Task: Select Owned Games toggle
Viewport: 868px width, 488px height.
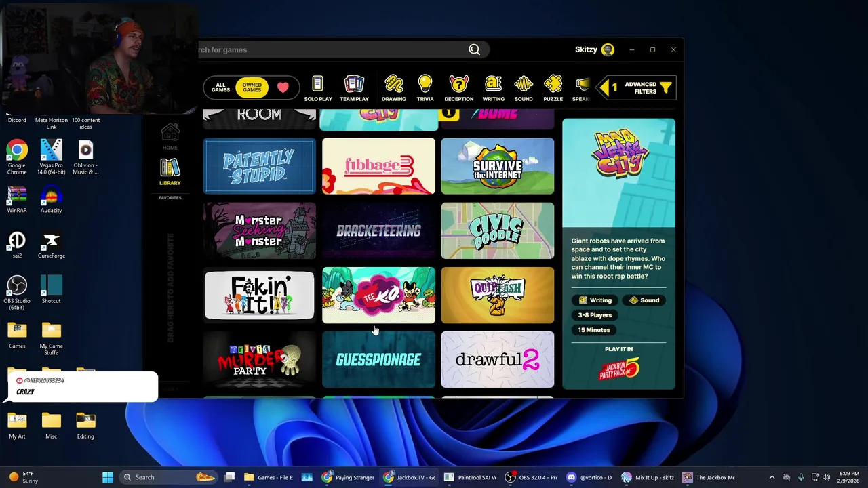Action: (x=252, y=87)
